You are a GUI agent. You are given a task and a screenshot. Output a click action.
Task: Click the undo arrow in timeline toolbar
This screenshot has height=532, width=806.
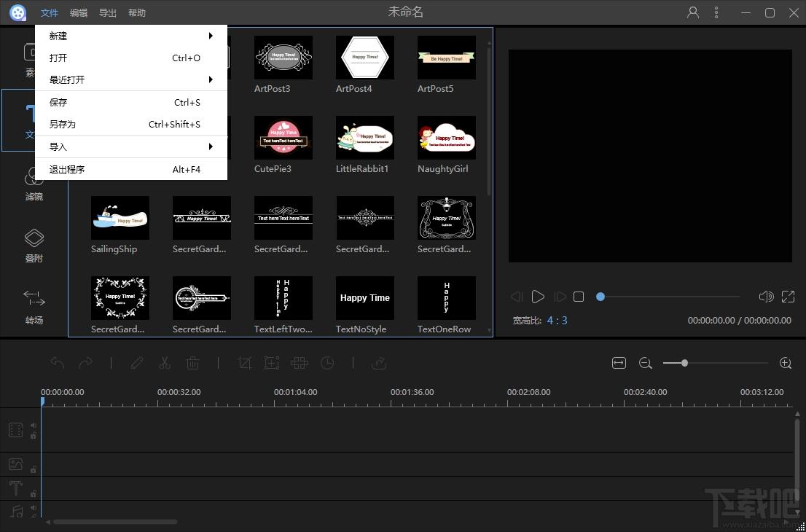click(57, 364)
